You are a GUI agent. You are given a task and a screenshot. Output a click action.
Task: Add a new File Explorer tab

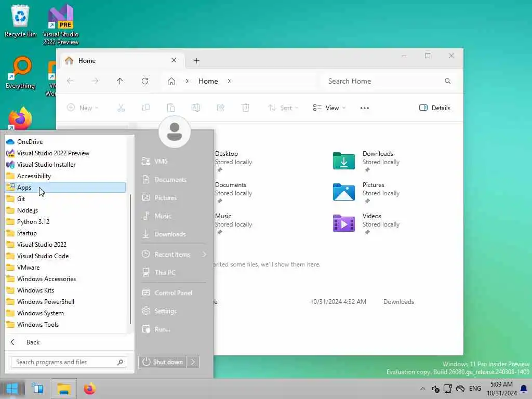pos(196,61)
